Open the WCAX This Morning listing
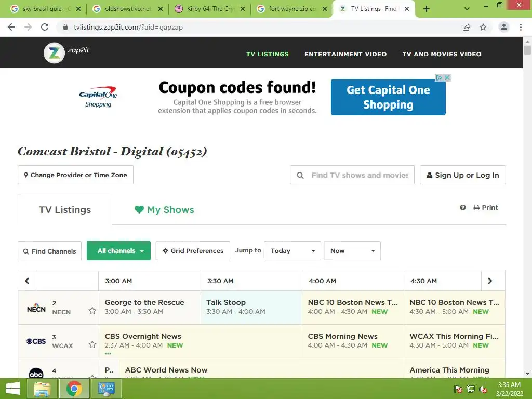This screenshot has height=399, width=532. pyautogui.click(x=455, y=341)
